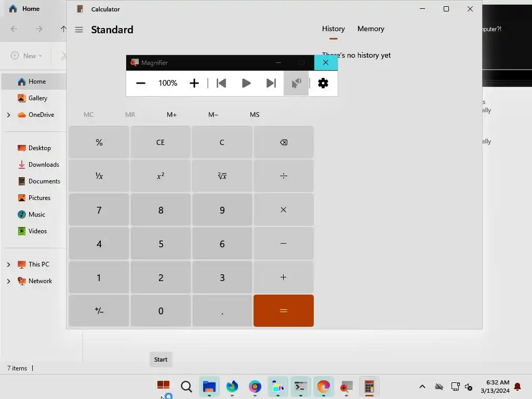Click the number 0 key
The width and height of the screenshot is (532, 399).
[161, 311]
